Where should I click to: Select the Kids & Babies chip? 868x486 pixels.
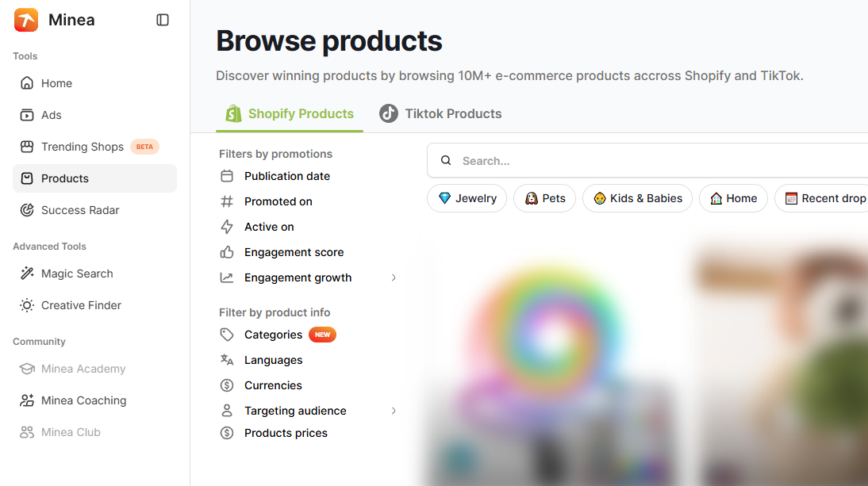pyautogui.click(x=637, y=198)
